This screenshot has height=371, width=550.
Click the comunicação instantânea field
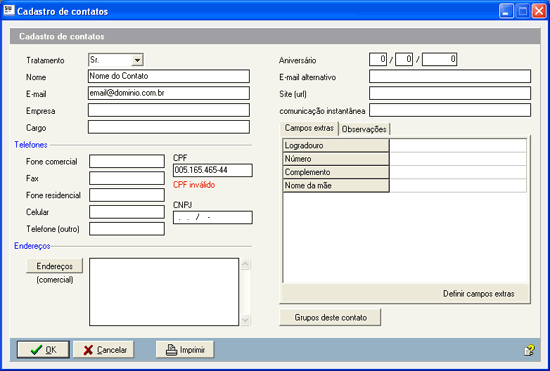(x=450, y=110)
